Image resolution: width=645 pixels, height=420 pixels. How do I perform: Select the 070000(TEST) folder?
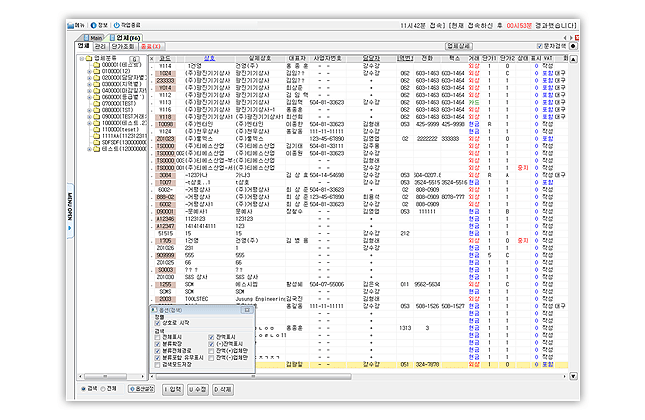pyautogui.click(x=114, y=103)
